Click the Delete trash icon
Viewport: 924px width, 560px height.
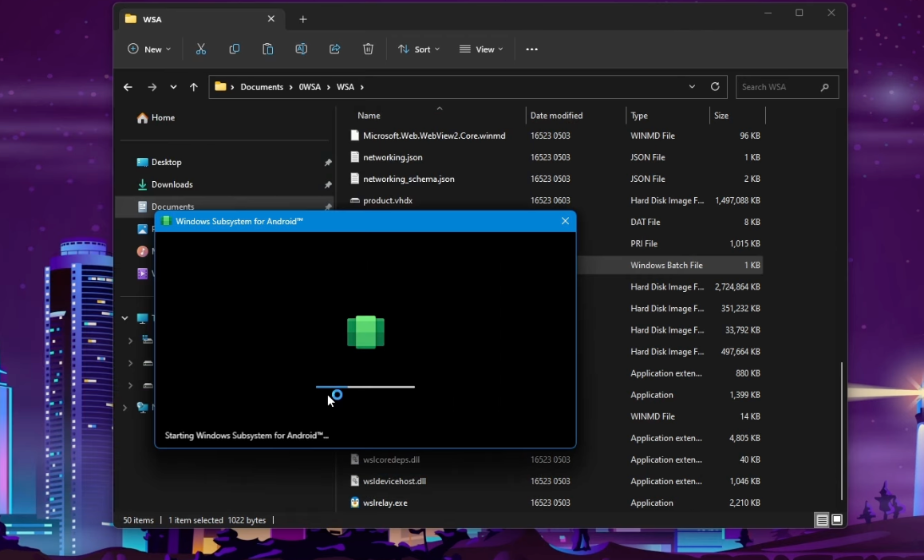368,49
